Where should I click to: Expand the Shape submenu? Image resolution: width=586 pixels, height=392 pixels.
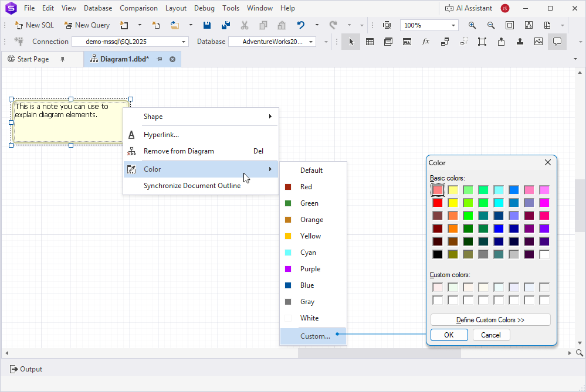pos(201,117)
